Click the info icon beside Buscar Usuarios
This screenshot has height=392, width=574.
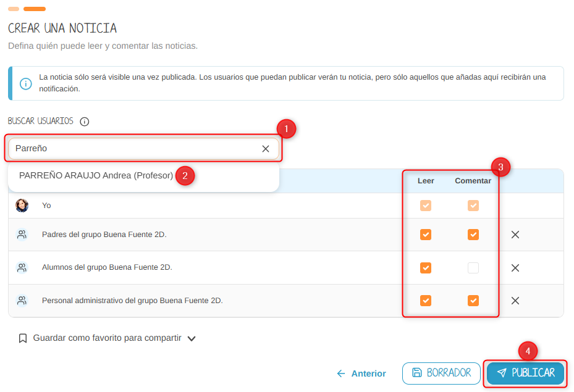point(85,122)
